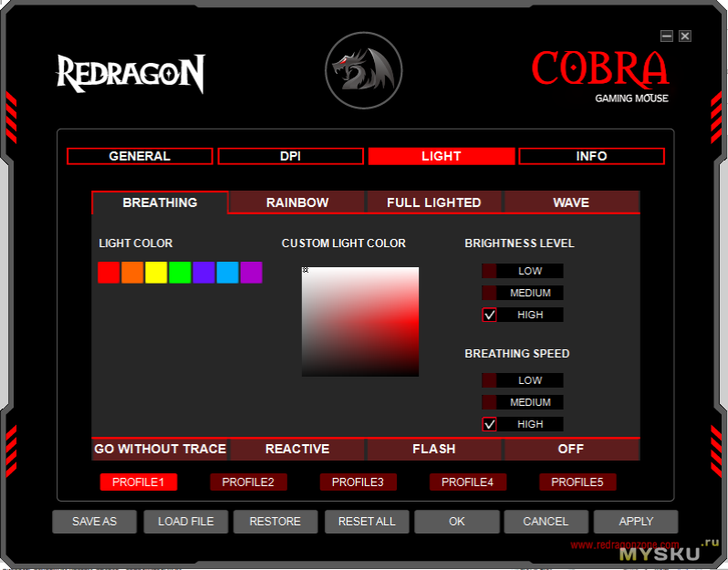Screen dimensions: 728x570
Task: Toggle breathing speed HIGH checkbox
Action: click(489, 424)
